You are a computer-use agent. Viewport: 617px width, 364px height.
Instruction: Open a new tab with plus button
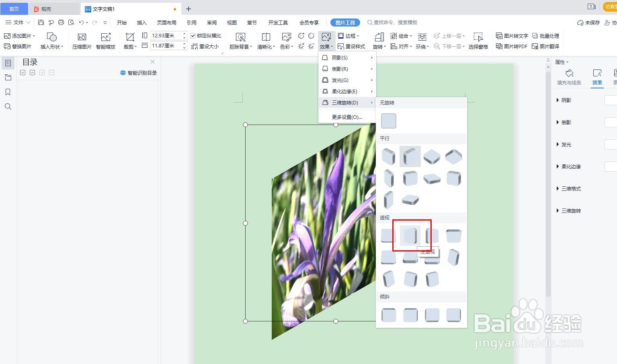tap(189, 9)
